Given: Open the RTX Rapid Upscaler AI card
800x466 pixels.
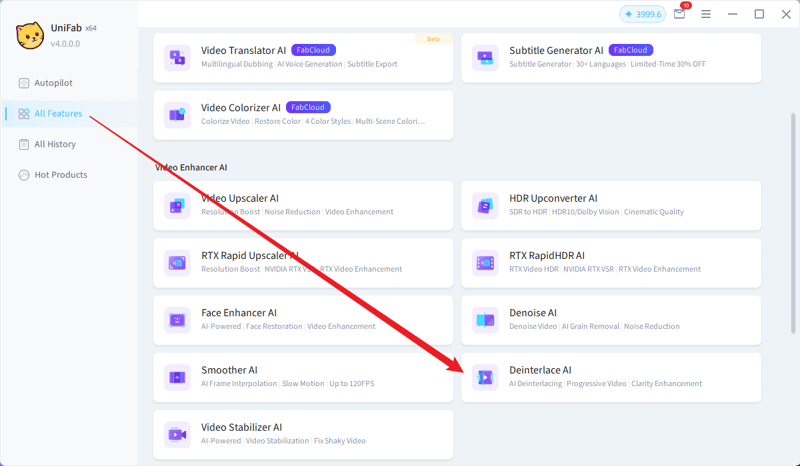Looking at the screenshot, I should [303, 262].
